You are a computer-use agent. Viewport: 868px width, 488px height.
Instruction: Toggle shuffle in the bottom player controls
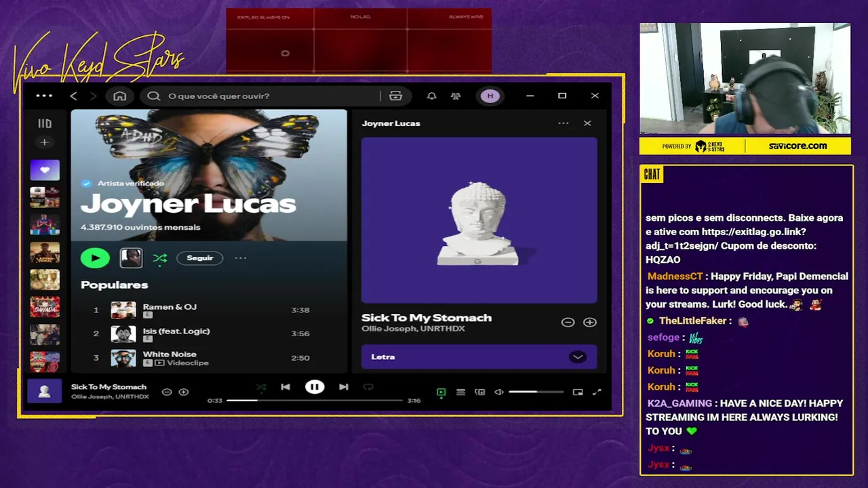click(x=261, y=387)
